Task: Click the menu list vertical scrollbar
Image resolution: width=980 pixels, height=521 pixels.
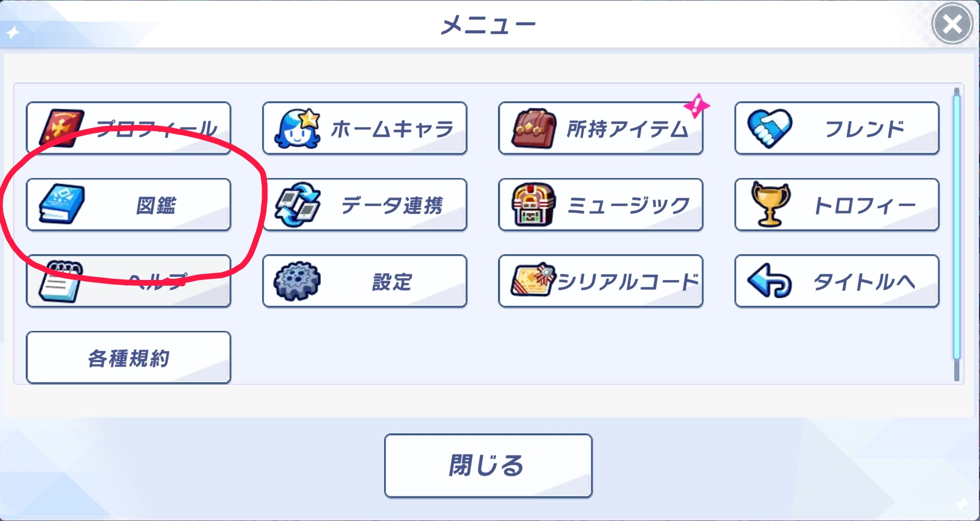Action: 957,234
